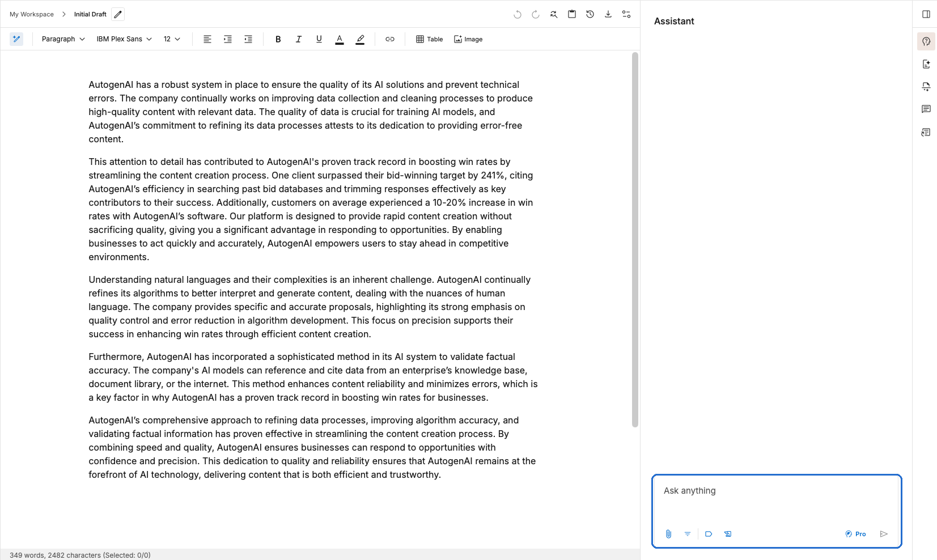The height and width of the screenshot is (560, 937).
Task: Select the Assistant head icon in sidebar
Action: 926,41
